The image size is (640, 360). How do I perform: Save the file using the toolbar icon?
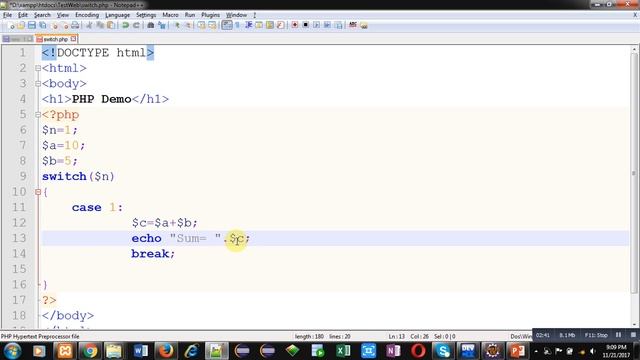click(x=32, y=25)
